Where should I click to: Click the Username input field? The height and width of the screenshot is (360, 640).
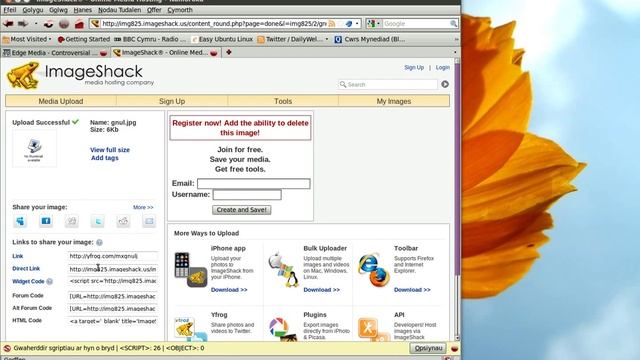[247, 195]
